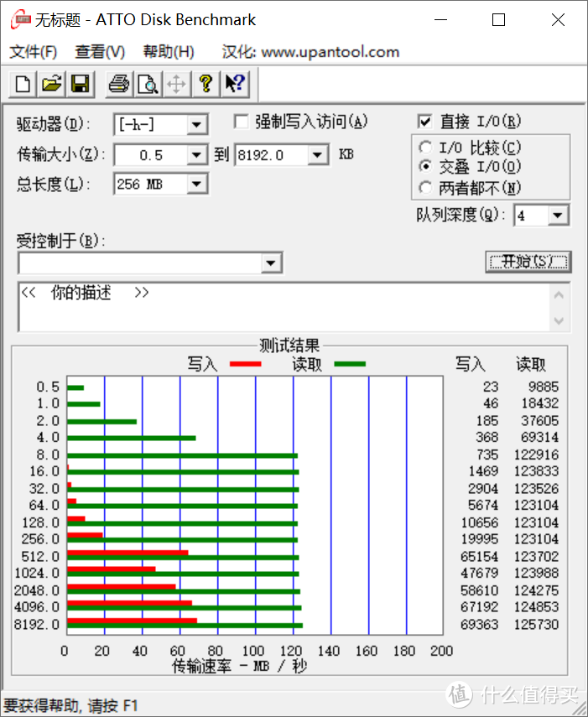Click the red 写入 legend swatch
The image size is (588, 717).
[246, 364]
